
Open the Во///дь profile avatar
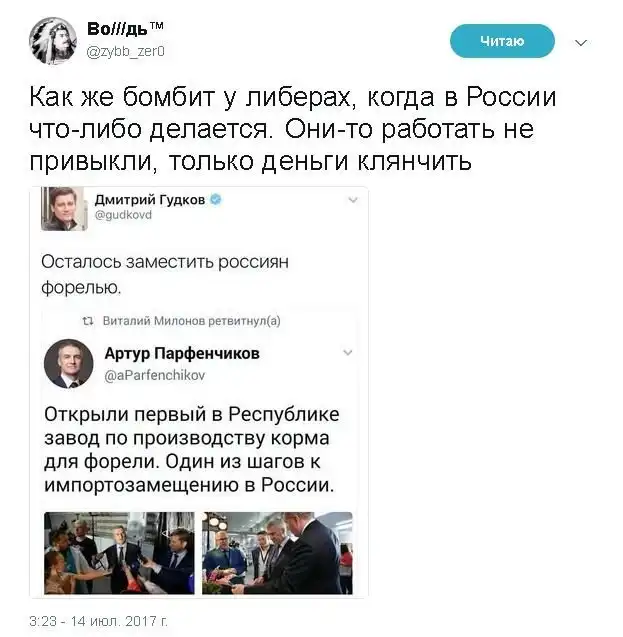[x=53, y=41]
